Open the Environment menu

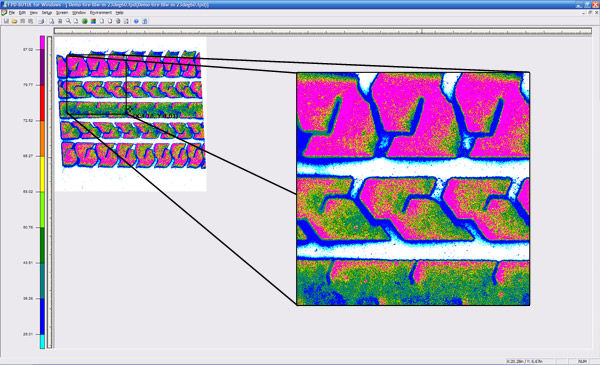tap(101, 13)
